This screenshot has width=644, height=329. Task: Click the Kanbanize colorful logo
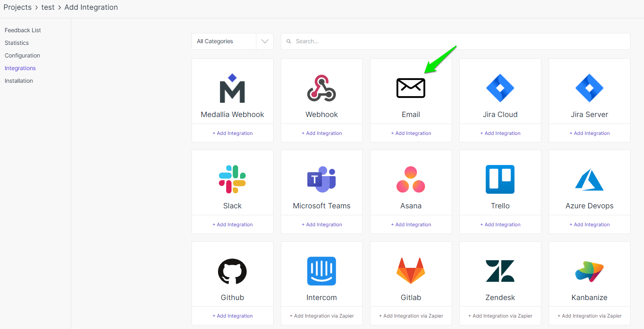click(x=589, y=271)
